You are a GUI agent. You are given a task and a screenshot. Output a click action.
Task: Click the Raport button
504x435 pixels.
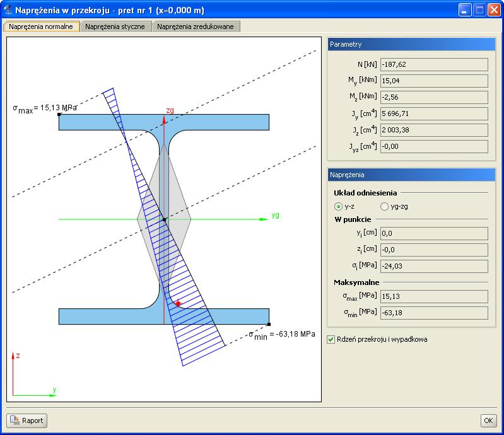click(x=27, y=420)
